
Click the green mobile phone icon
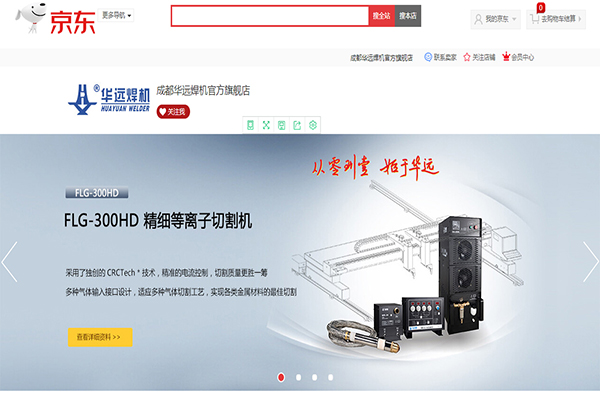coord(250,125)
